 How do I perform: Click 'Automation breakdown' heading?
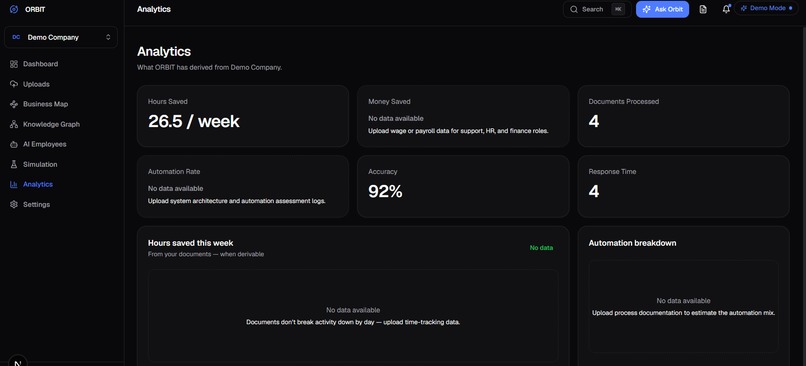(x=632, y=243)
